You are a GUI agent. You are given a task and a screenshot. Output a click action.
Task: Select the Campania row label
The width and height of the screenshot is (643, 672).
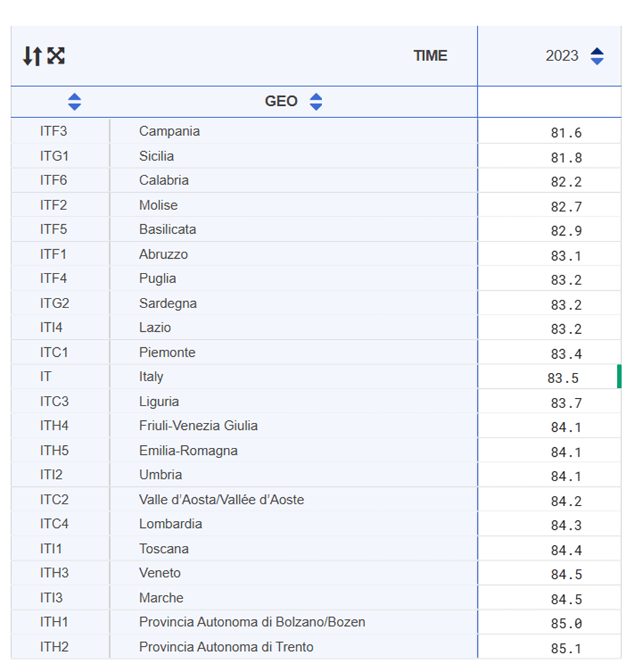point(169,131)
